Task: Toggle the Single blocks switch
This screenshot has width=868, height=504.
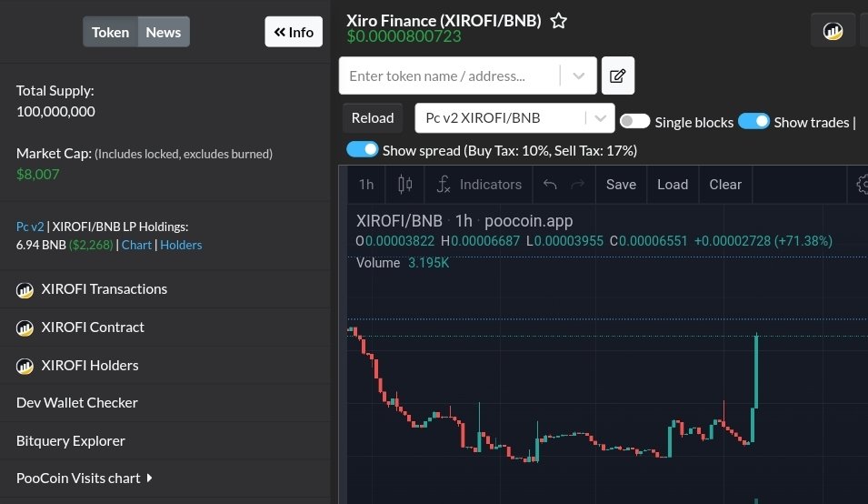Action: (634, 121)
